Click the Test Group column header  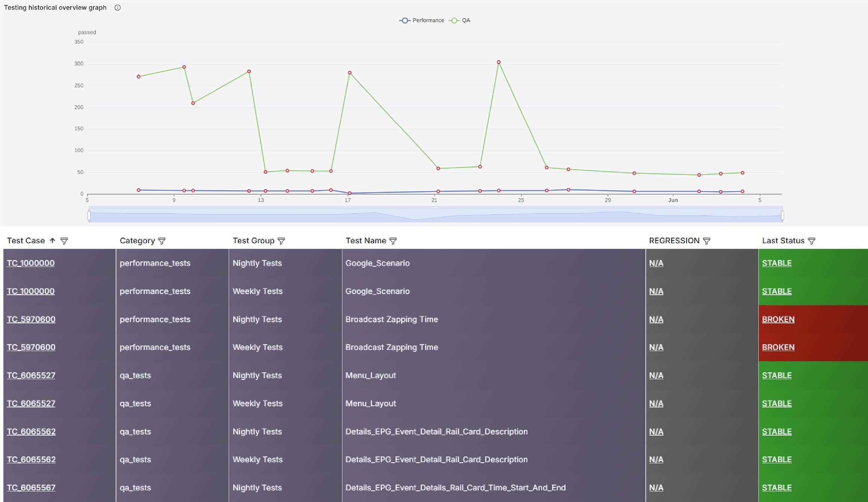(x=253, y=241)
